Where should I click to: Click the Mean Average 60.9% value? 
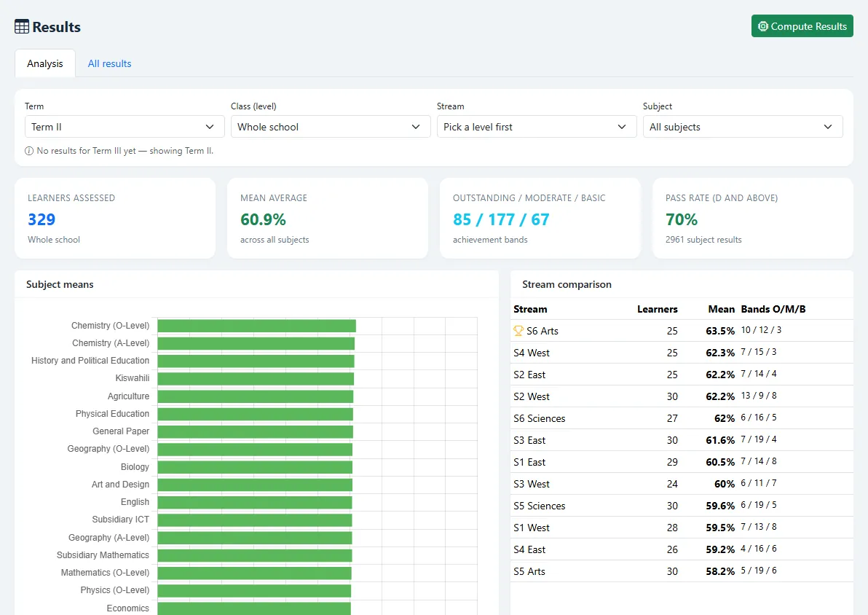[263, 219]
